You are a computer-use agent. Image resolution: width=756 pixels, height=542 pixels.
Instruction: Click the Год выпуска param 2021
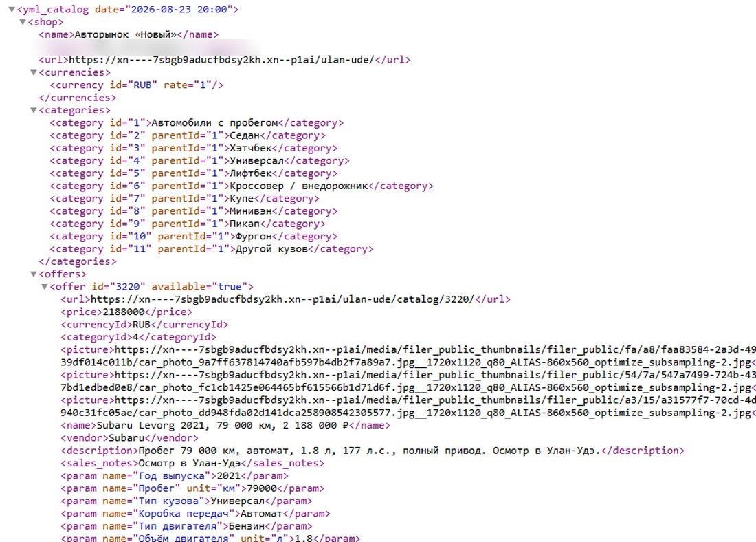point(175,475)
